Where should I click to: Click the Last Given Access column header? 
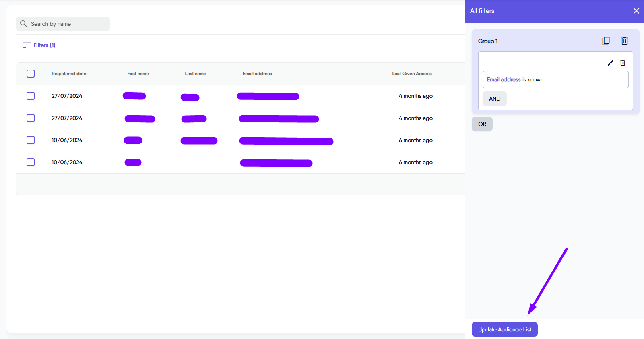[412, 74]
